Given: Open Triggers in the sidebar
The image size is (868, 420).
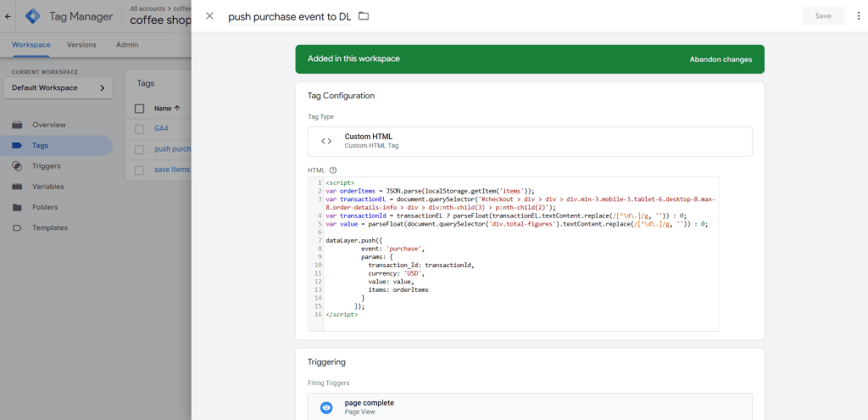Looking at the screenshot, I should tap(47, 166).
